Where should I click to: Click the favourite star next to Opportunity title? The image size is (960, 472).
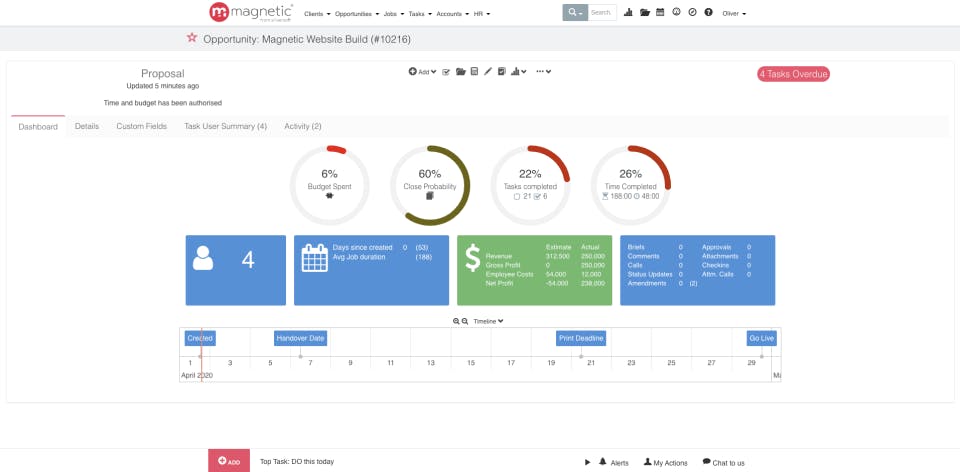pos(192,38)
